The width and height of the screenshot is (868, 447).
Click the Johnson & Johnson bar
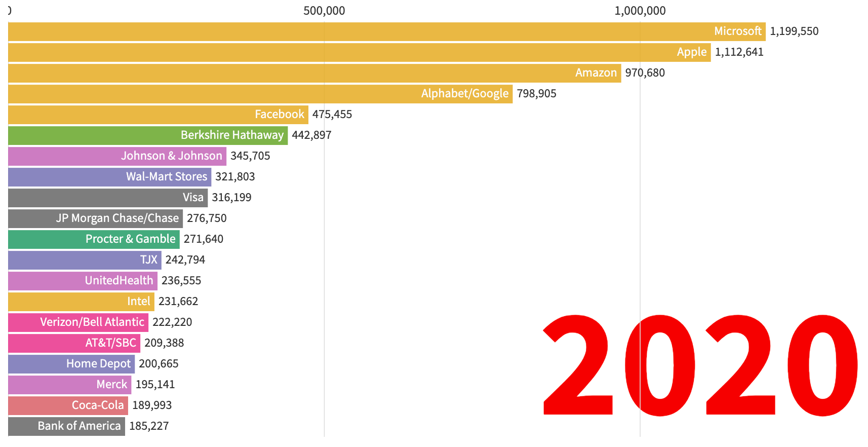pyautogui.click(x=117, y=156)
